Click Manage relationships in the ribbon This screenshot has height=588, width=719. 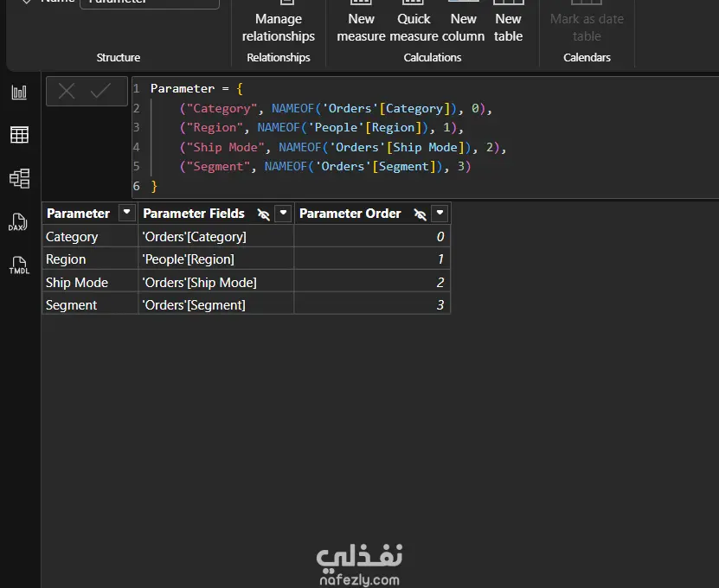[279, 23]
